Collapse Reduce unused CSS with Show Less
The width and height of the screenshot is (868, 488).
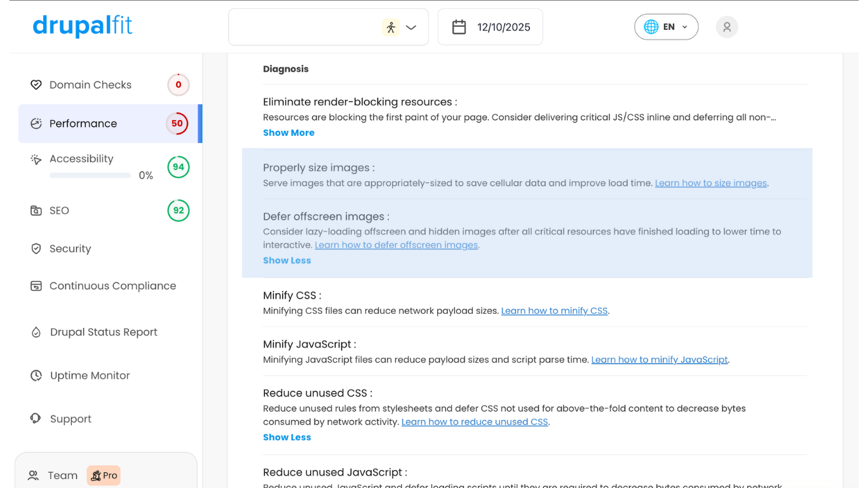[287, 437]
